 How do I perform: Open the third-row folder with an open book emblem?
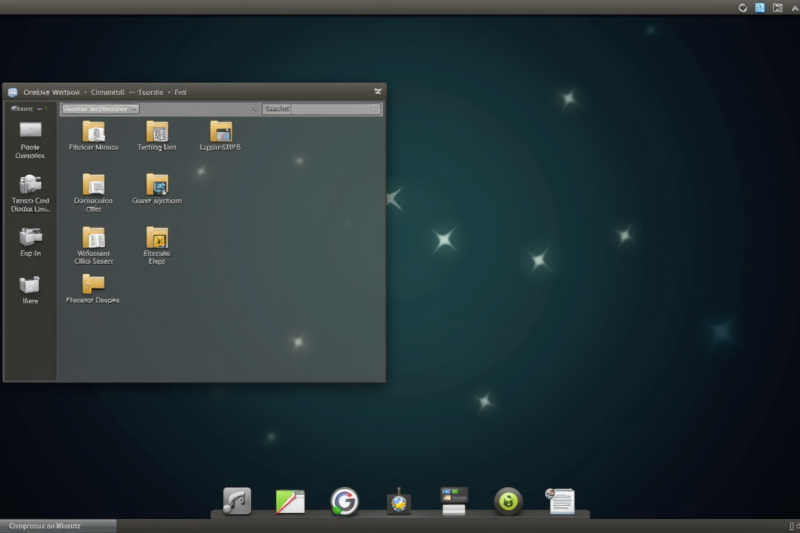[x=93, y=237]
